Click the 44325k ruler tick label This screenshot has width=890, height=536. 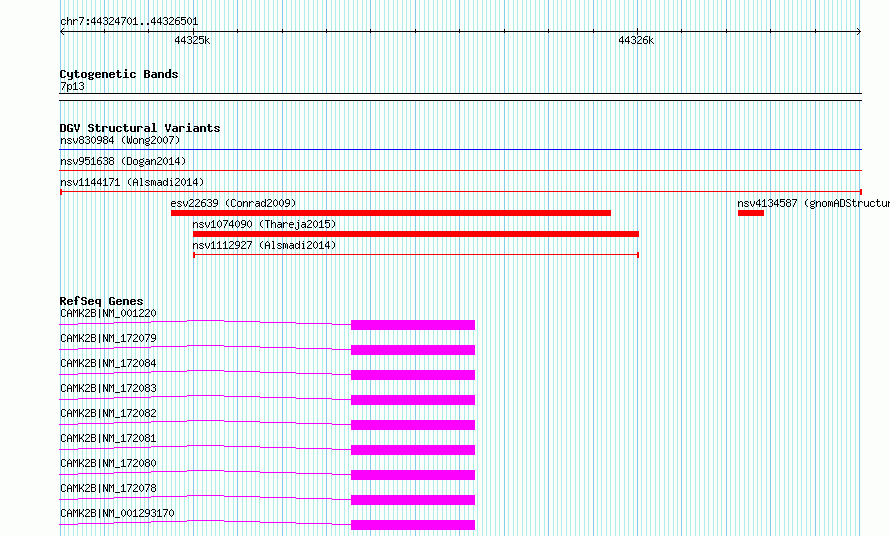click(x=192, y=40)
